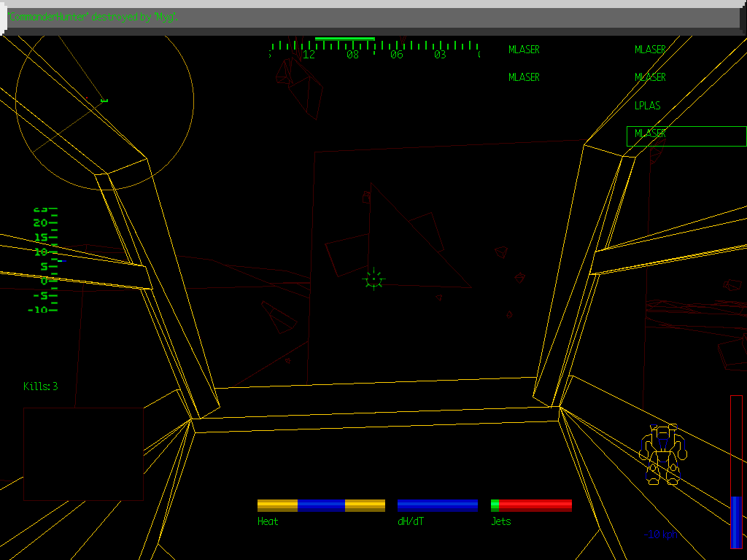The height and width of the screenshot is (560, 747).
Task: Click the Kills: 3 counter
Action: (x=40, y=386)
